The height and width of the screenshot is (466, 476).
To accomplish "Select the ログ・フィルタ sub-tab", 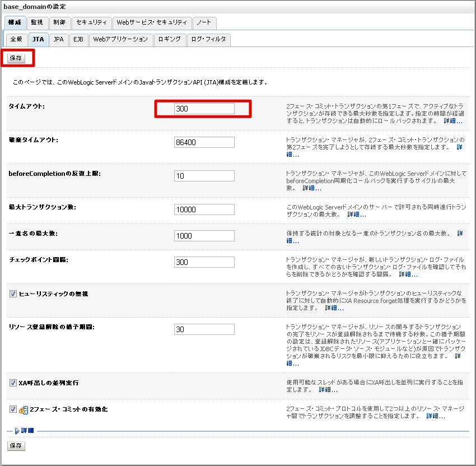I will 208,39.
